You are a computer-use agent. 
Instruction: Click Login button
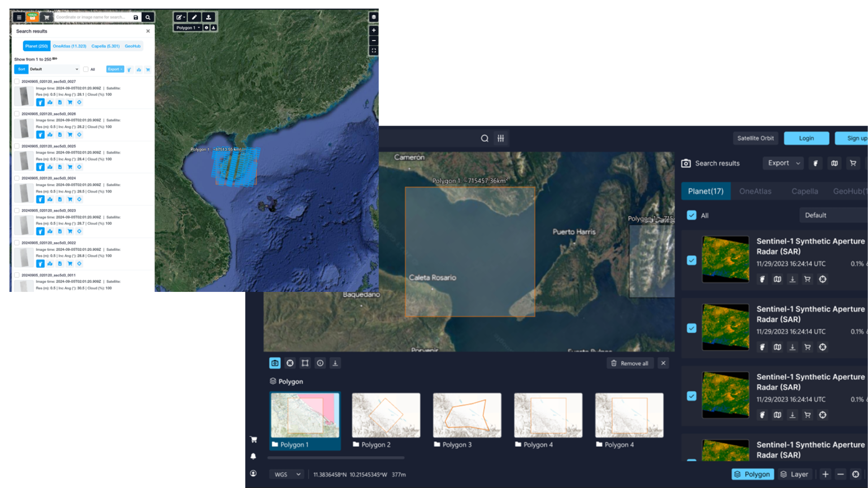tap(806, 138)
